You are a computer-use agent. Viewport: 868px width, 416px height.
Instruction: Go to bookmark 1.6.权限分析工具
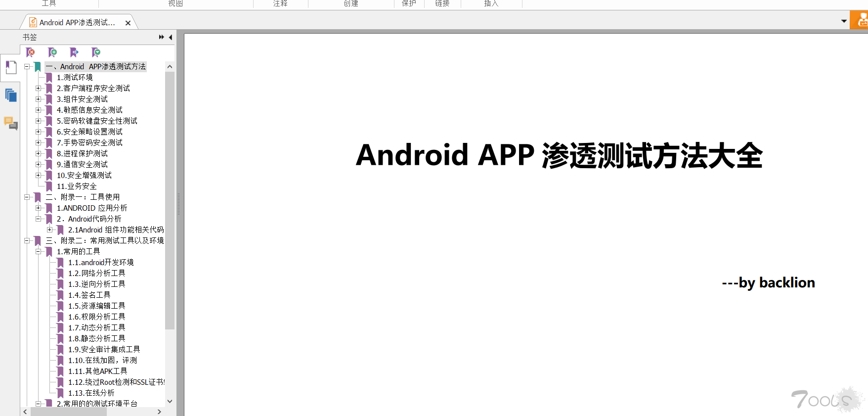click(x=97, y=317)
